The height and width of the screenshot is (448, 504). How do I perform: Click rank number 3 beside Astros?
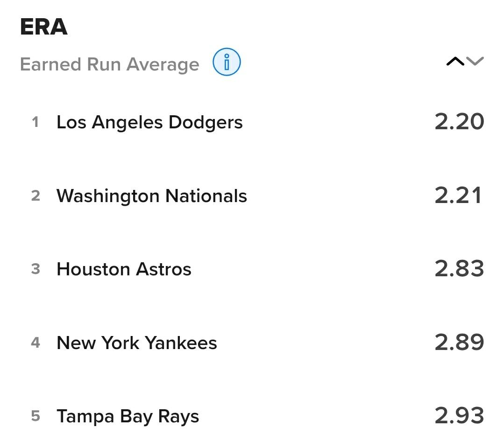click(35, 269)
